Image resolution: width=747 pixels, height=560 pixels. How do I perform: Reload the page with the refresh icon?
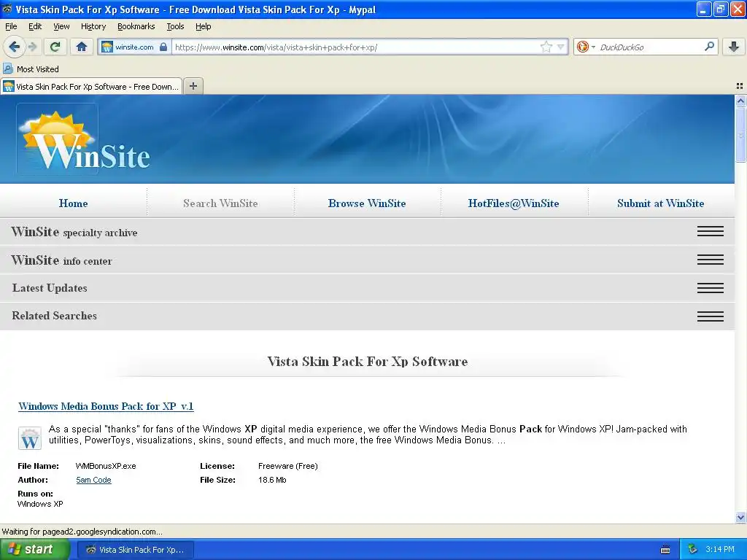click(x=55, y=47)
